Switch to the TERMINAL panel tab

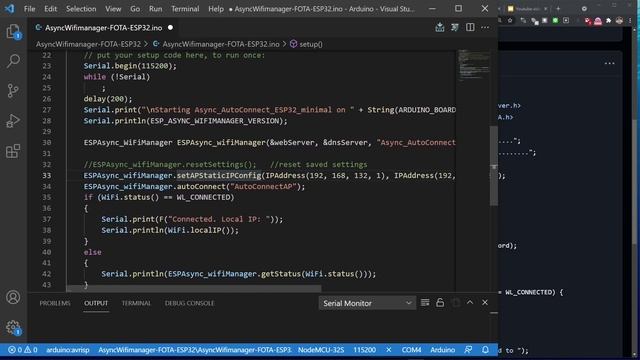coord(136,303)
